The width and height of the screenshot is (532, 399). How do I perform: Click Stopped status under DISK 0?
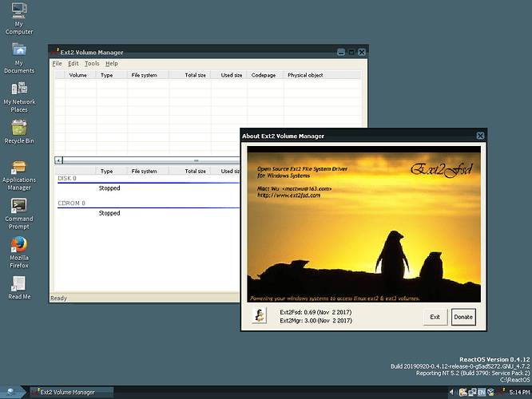click(x=109, y=188)
